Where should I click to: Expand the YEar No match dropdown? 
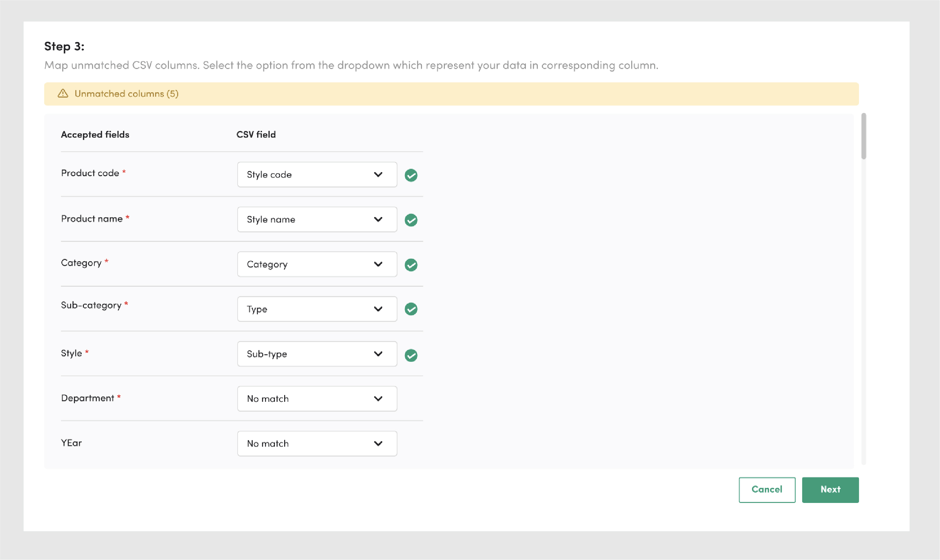317,443
